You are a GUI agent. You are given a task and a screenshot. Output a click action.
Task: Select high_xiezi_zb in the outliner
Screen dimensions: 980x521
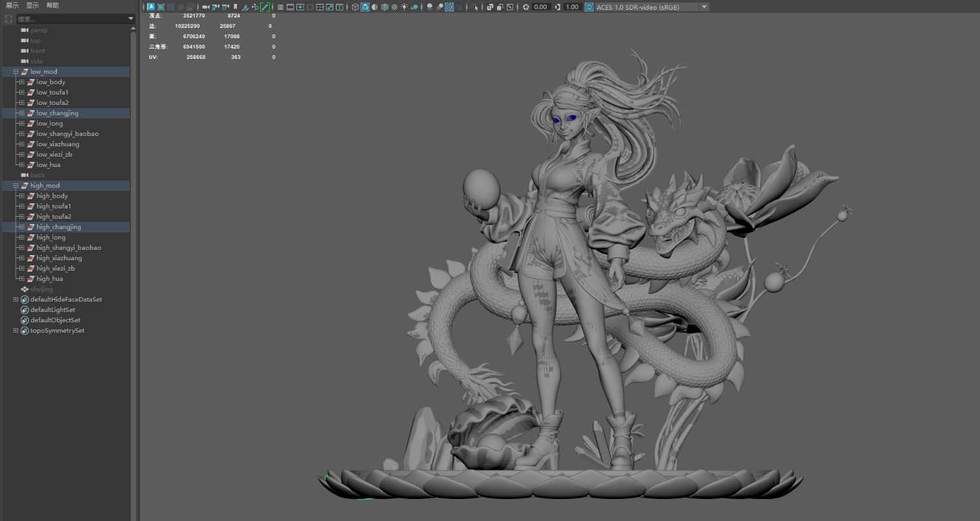point(56,269)
